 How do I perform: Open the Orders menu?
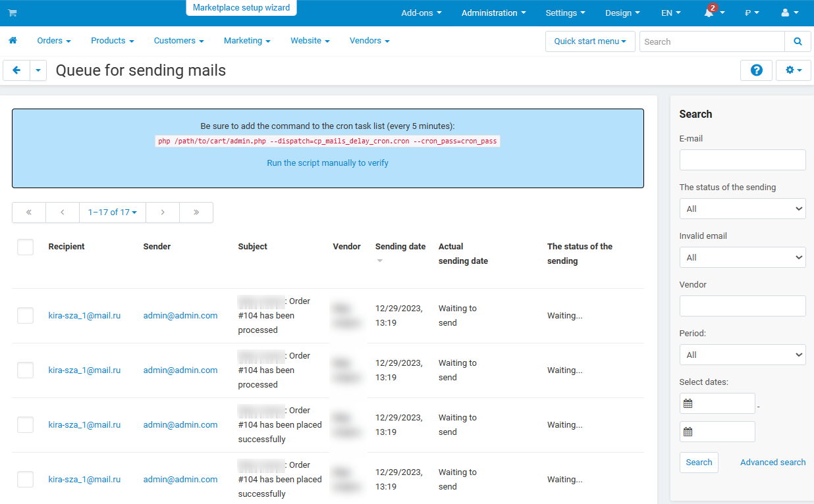(x=54, y=41)
